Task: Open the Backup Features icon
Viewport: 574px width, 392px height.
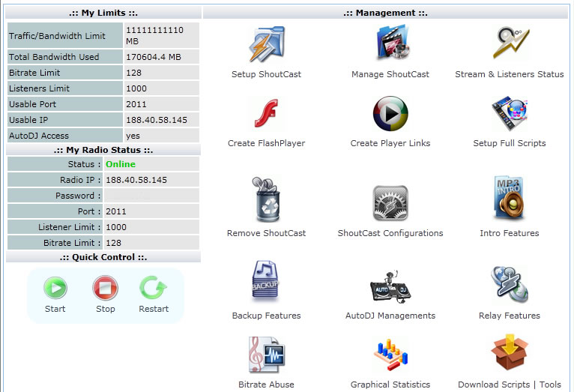Action: (x=266, y=282)
